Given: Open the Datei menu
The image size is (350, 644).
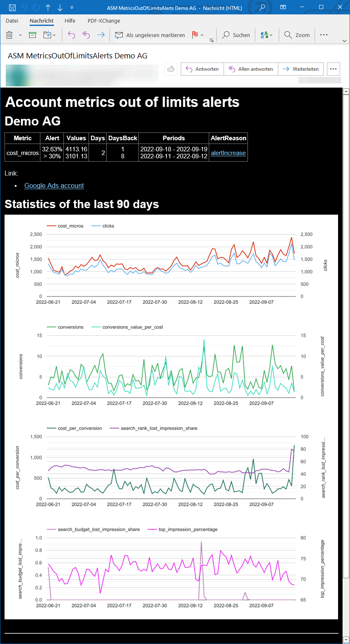Looking at the screenshot, I should point(12,21).
